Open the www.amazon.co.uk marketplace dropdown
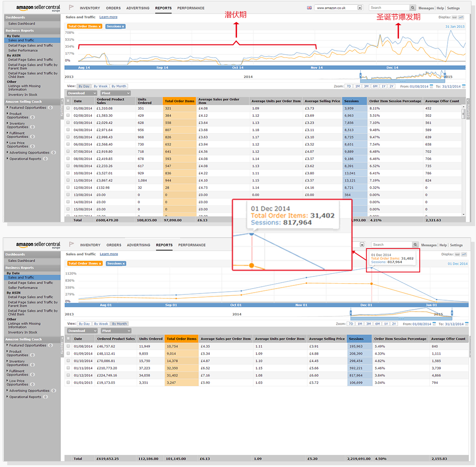The image size is (476, 467). tap(359, 8)
